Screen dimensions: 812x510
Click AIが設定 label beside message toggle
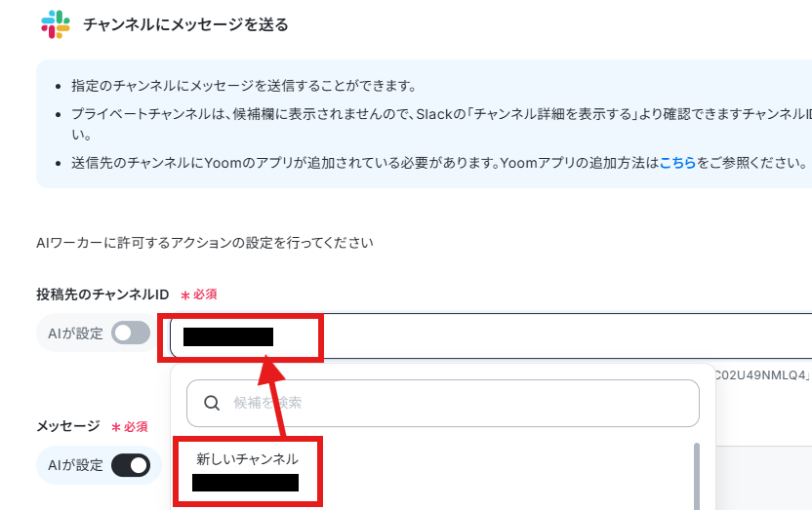[75, 465]
